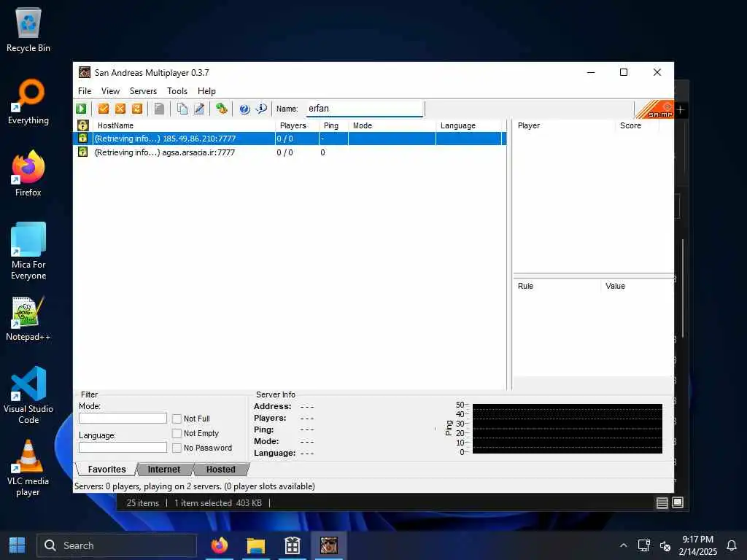The width and height of the screenshot is (747, 560).
Task: Show hidden system tray icons chevron
Action: point(623,545)
